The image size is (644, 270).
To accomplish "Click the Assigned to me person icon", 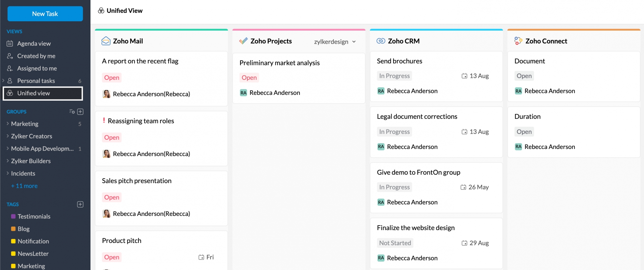I will [10, 68].
